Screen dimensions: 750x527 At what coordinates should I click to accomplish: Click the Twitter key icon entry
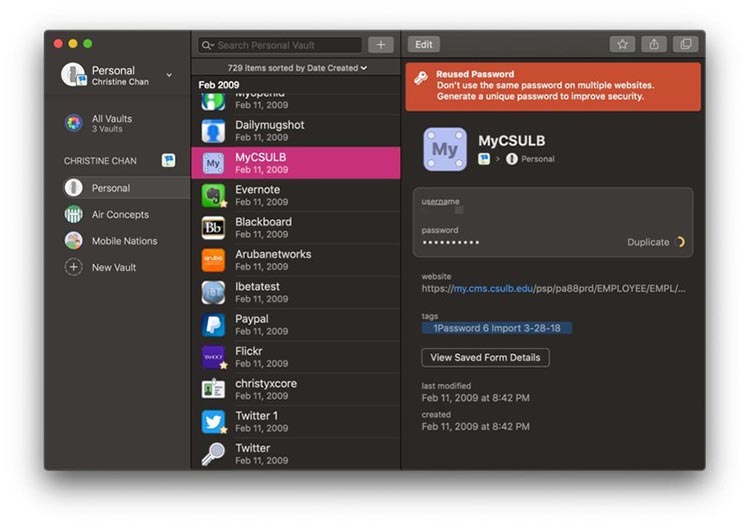[x=213, y=454]
